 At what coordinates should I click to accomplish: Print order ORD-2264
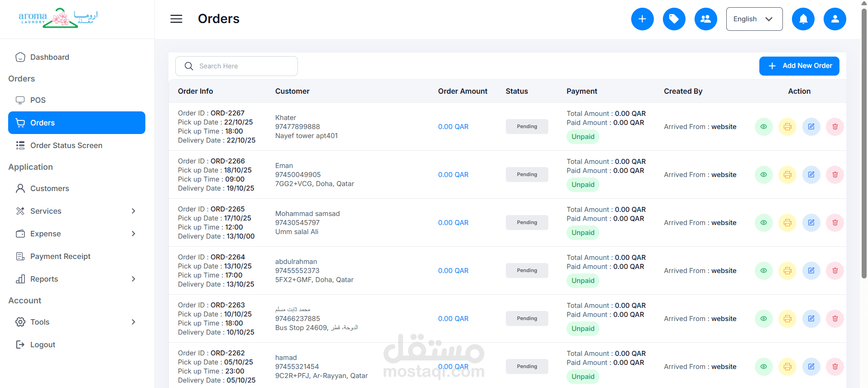pyautogui.click(x=787, y=271)
